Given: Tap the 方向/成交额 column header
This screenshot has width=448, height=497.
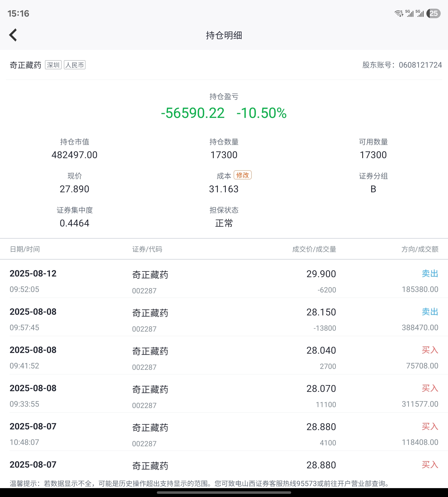Looking at the screenshot, I should pos(420,249).
